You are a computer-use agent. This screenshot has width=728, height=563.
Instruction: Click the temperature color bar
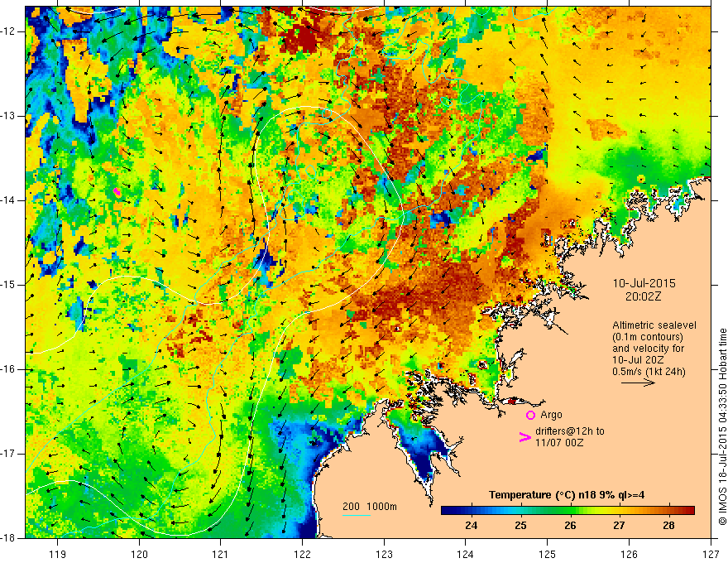tap(568, 511)
